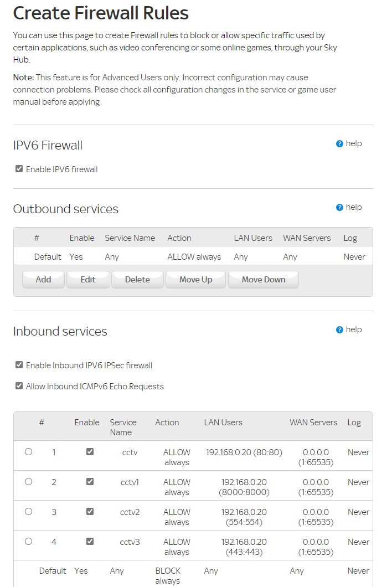
Task: Pick radio button for rule 4 cctv3
Action: coord(29,542)
